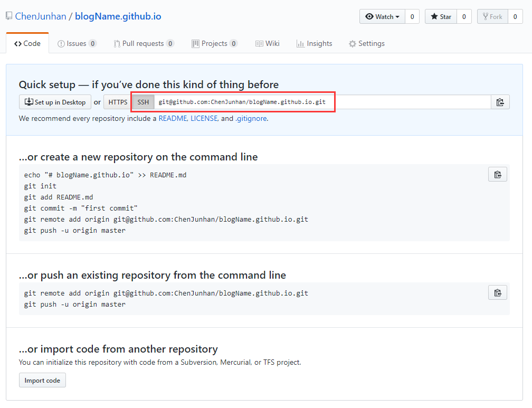Click the '…or import code from another repository' heading
This screenshot has width=532, height=408.
[118, 349]
